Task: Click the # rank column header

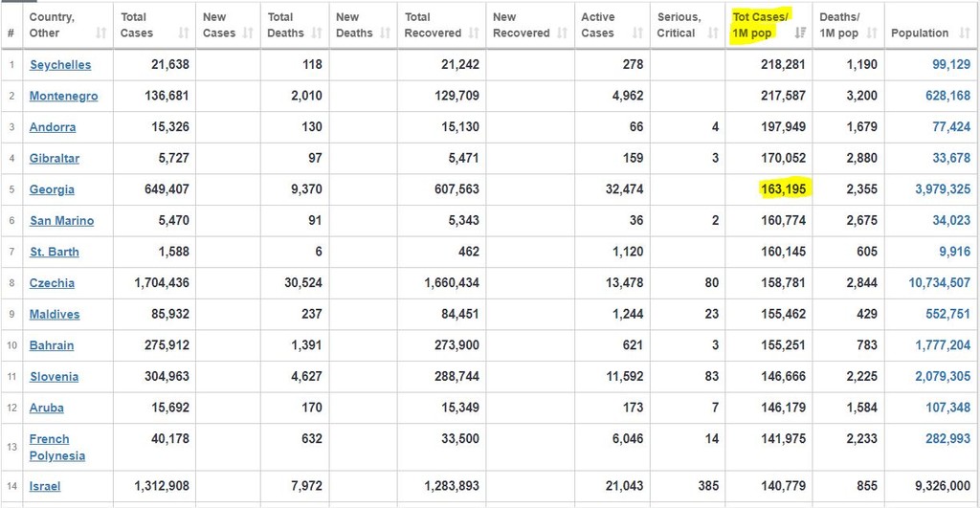Action: [x=11, y=33]
